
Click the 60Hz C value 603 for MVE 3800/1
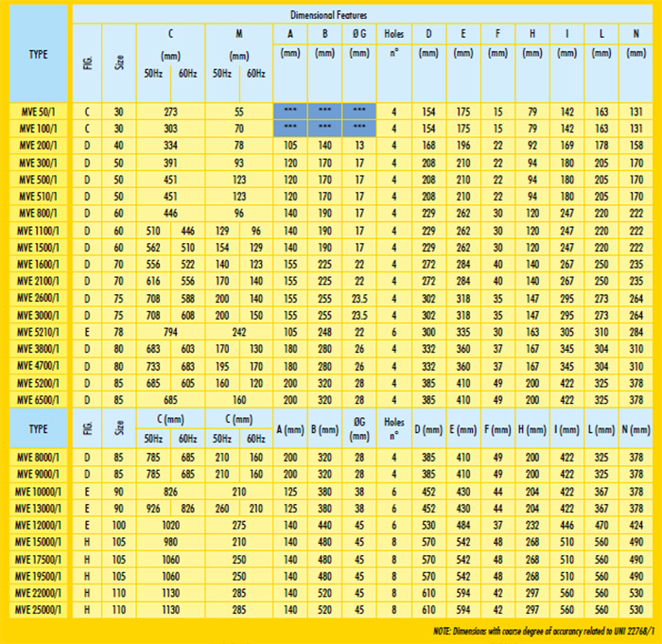[x=188, y=349]
